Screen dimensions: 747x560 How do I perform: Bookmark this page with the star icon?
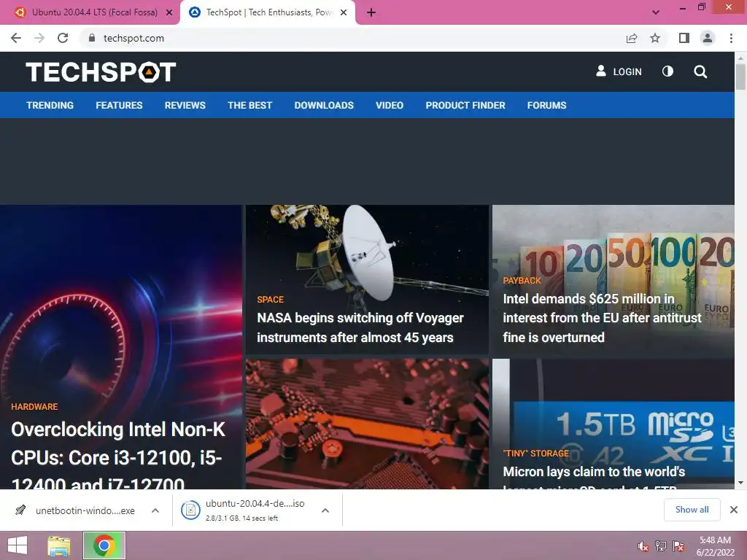(x=655, y=38)
